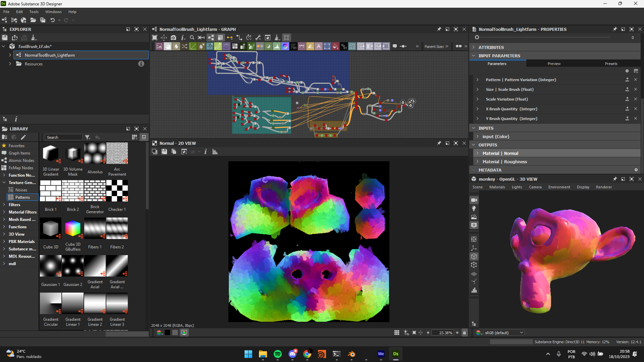Viewport: 644px width, 362px height.
Task: Click the magnifier search icon in graph toolbar
Action: (192, 38)
